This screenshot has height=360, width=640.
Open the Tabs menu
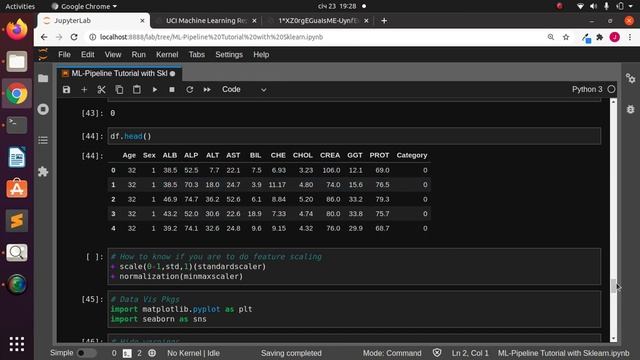point(196,55)
